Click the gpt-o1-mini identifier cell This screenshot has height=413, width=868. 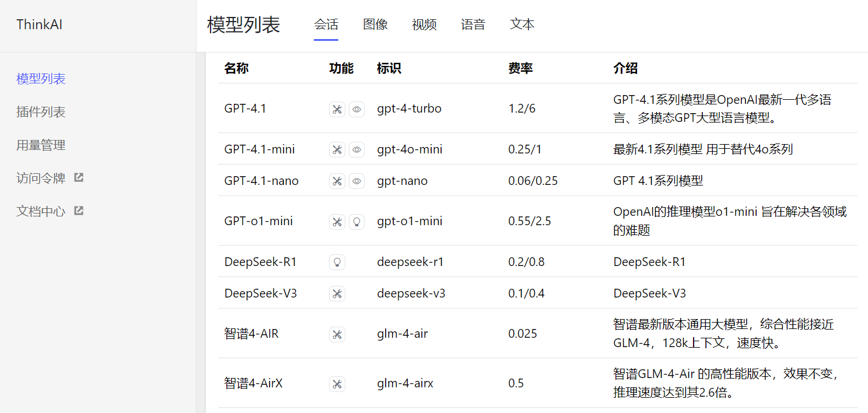[x=409, y=221]
